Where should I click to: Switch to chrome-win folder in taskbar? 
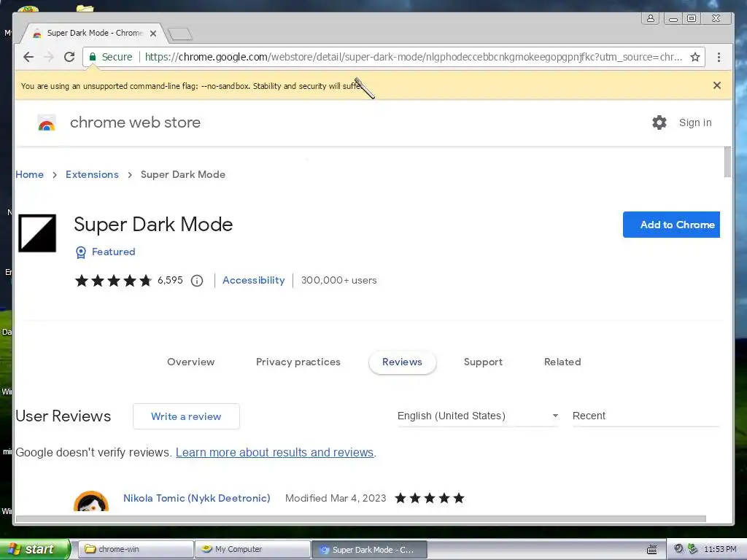pyautogui.click(x=136, y=549)
